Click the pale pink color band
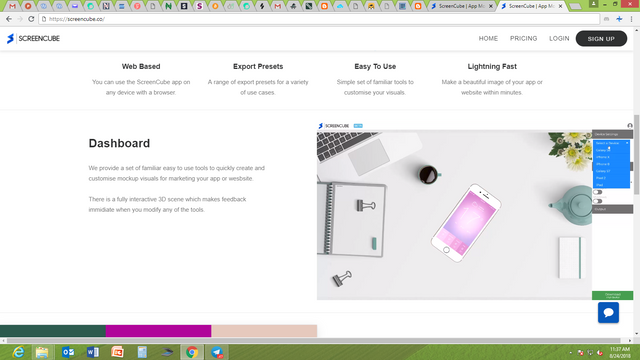The height and width of the screenshot is (360, 640). click(264, 331)
